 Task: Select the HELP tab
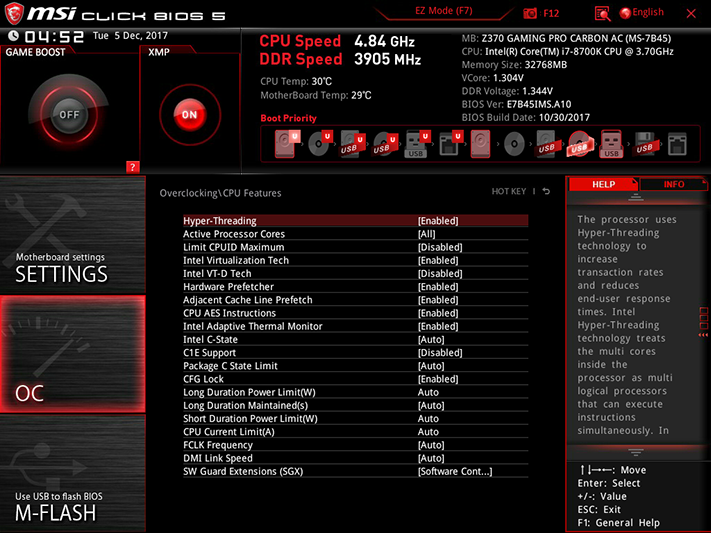(x=603, y=184)
